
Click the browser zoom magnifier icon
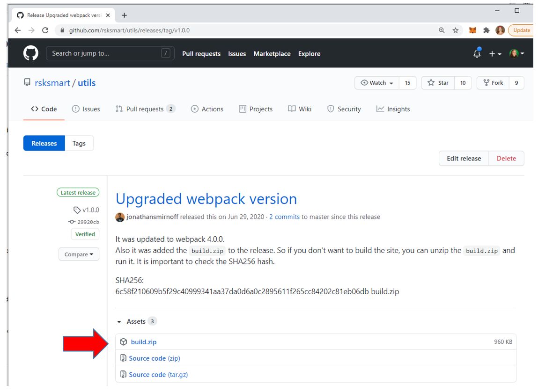(x=442, y=30)
